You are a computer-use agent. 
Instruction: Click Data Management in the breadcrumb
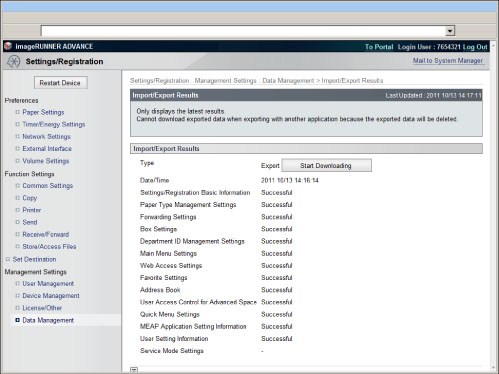pos(288,81)
